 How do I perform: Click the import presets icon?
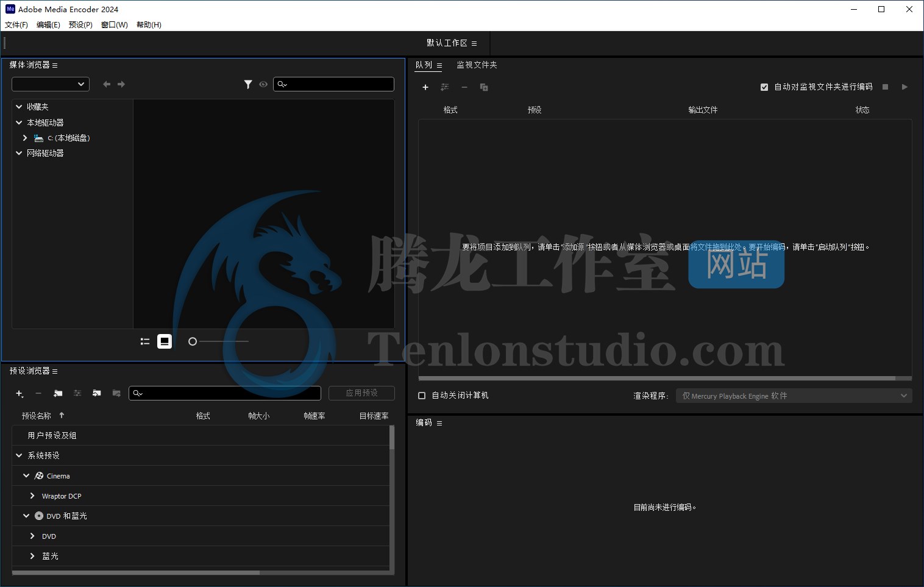(97, 394)
